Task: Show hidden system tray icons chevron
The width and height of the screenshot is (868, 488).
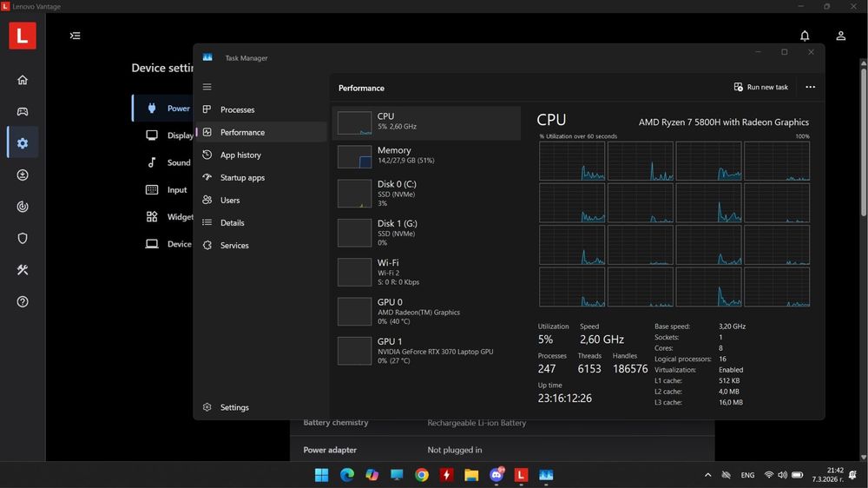Action: 708,475
